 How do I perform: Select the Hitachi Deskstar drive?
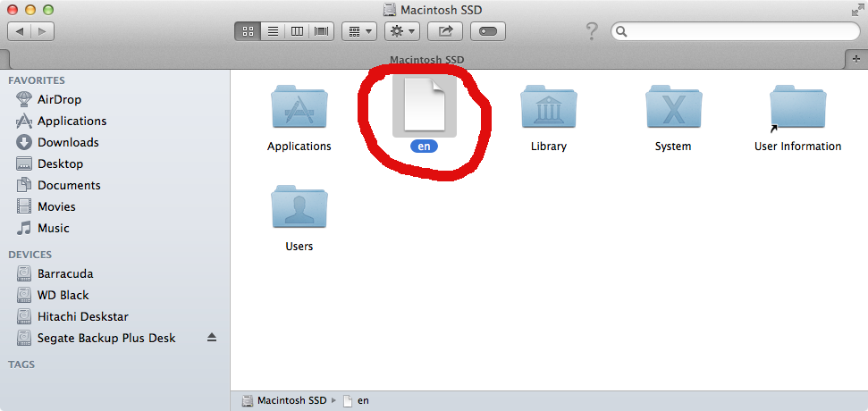coord(82,317)
